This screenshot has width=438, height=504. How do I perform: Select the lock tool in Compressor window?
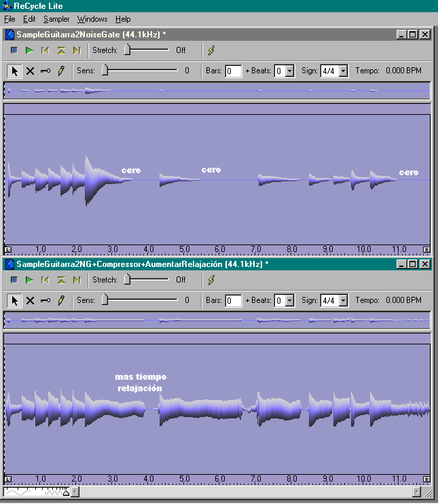pos(45,300)
